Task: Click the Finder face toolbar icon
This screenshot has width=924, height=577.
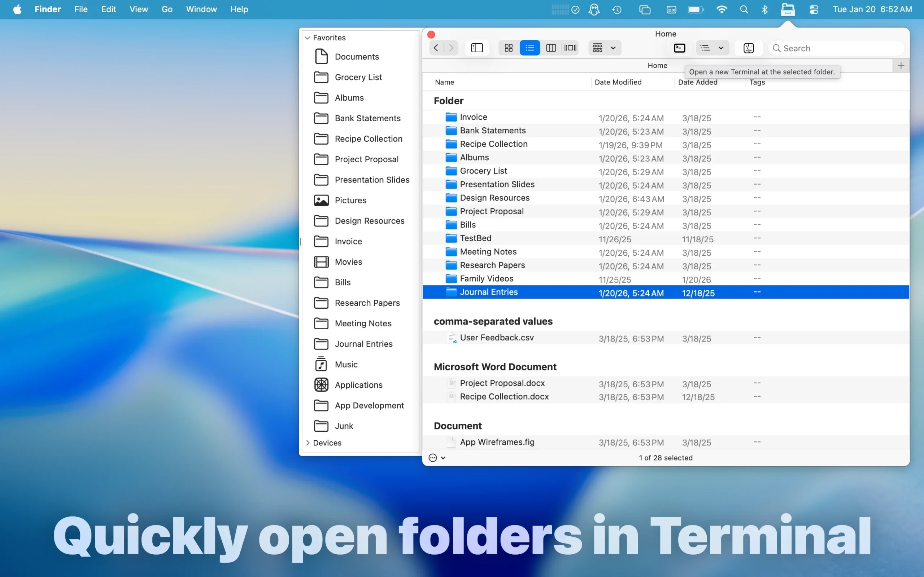Action: click(748, 48)
